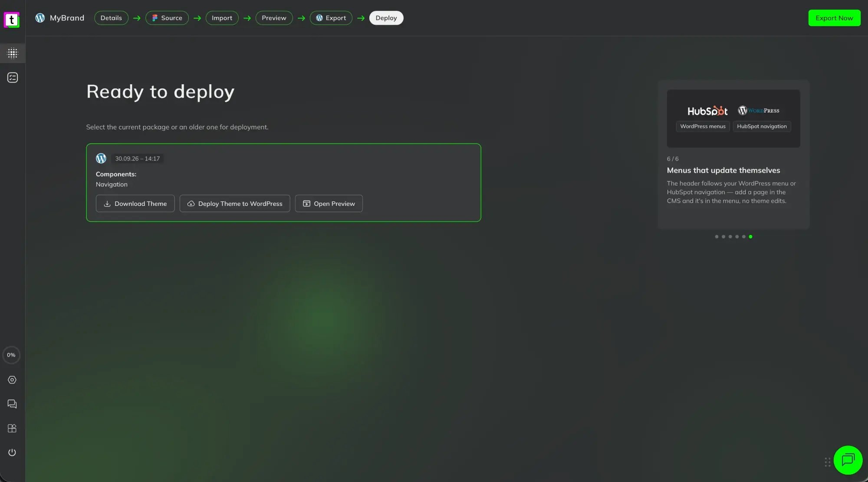Go to the Export step
The height and width of the screenshot is (482, 868).
pos(331,18)
